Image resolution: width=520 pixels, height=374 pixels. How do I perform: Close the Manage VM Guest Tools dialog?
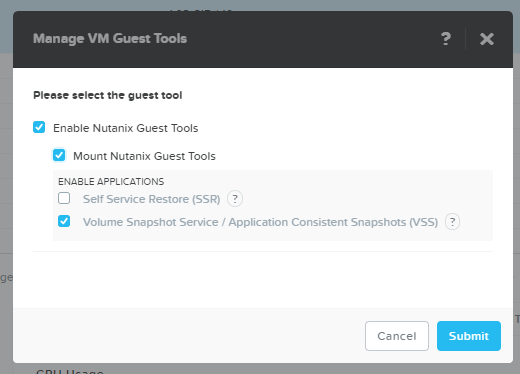[x=487, y=39]
